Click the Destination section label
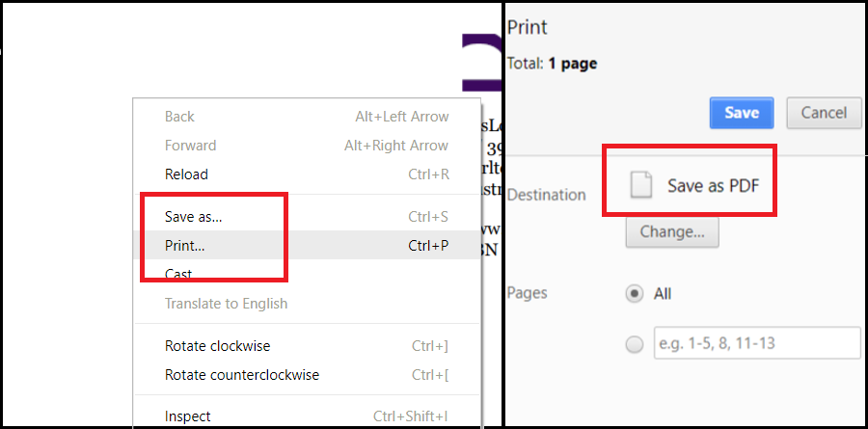The image size is (868, 429). tap(547, 195)
